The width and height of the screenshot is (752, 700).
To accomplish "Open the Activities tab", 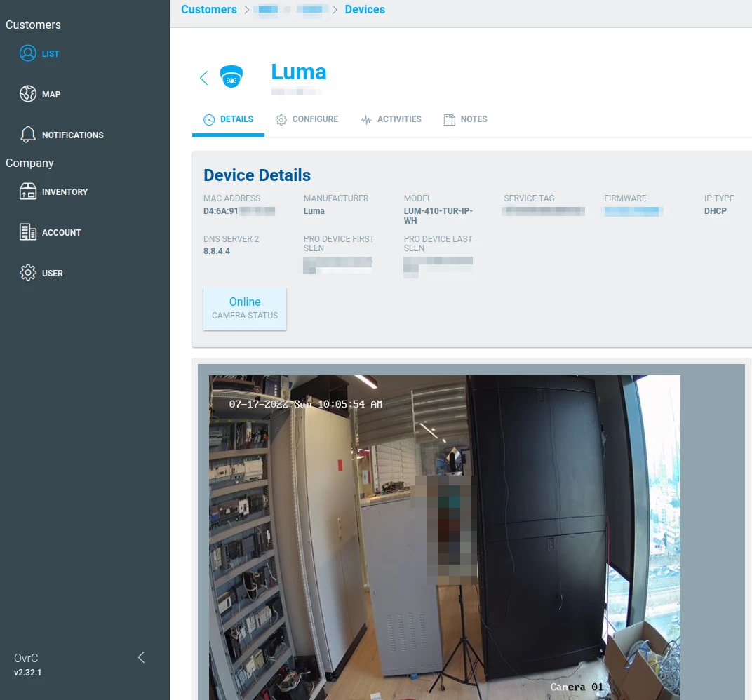I will tap(391, 119).
